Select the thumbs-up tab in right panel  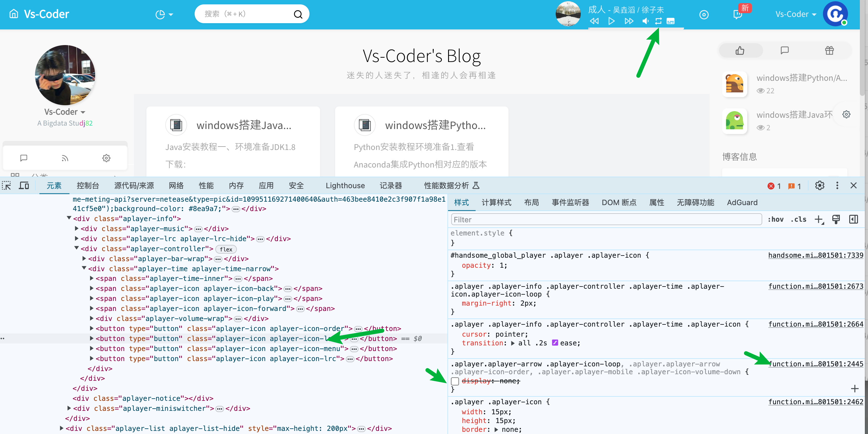pyautogui.click(x=740, y=51)
